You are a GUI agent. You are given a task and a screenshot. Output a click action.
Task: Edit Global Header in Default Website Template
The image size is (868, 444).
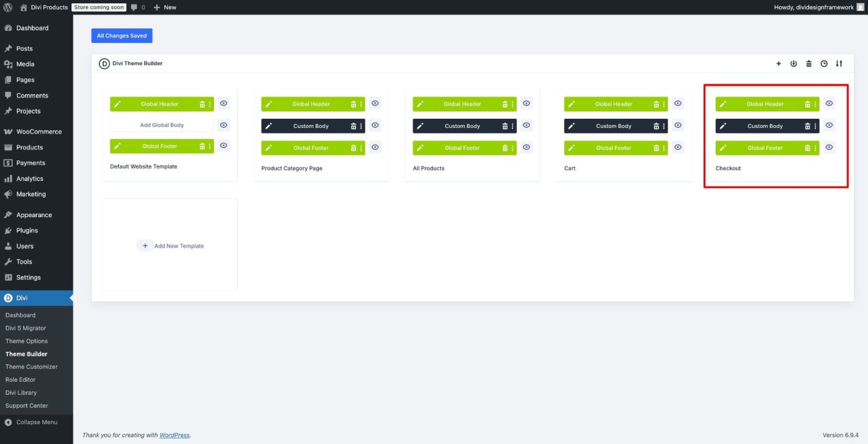click(117, 104)
